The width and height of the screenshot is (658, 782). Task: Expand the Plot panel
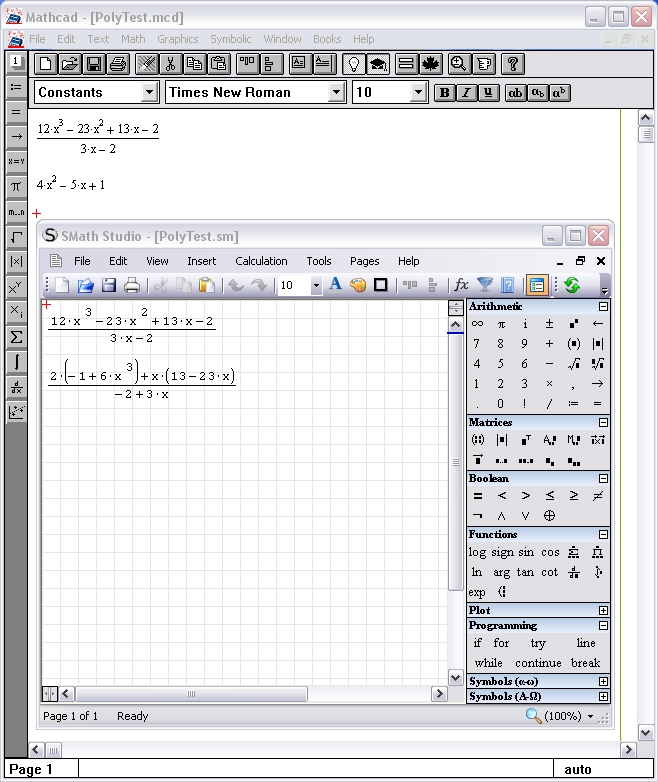(x=603, y=610)
